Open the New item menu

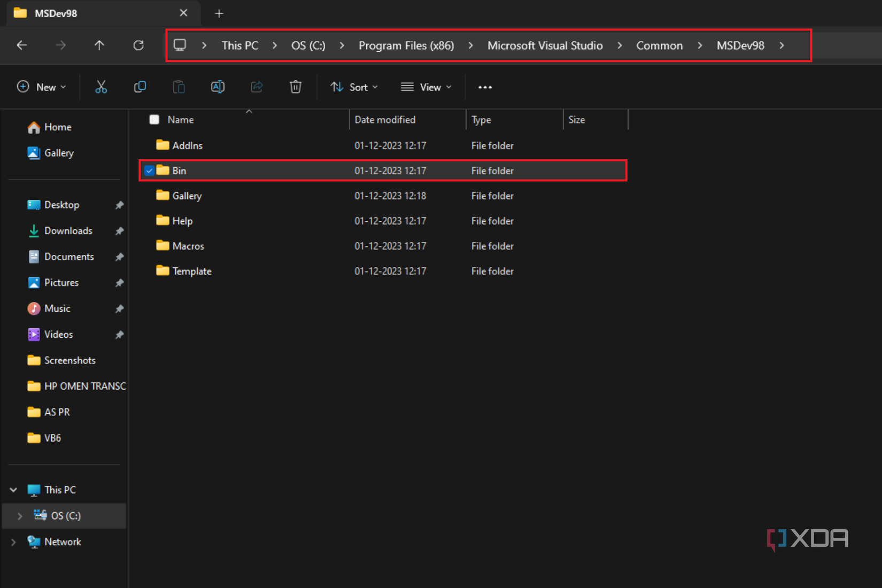(42, 87)
